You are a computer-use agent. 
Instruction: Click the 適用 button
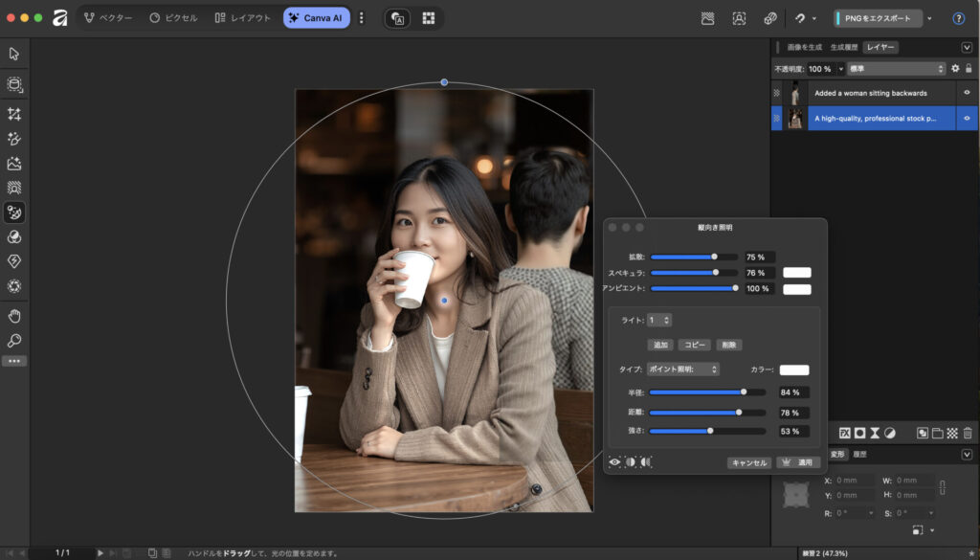point(798,462)
